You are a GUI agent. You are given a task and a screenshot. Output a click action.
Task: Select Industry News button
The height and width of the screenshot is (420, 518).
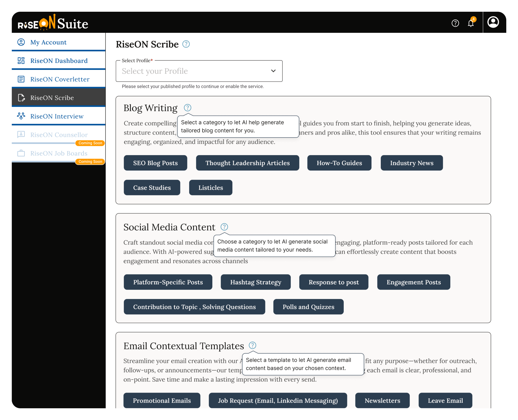tap(412, 163)
